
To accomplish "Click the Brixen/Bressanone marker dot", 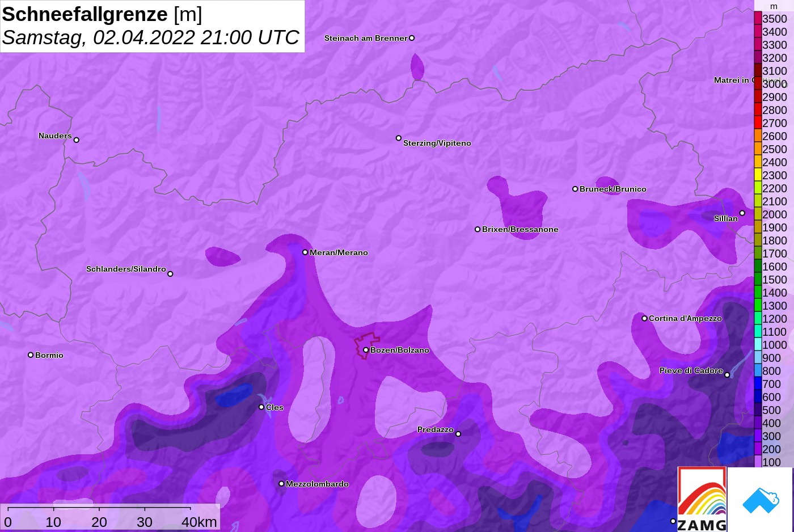I will 478,229.
